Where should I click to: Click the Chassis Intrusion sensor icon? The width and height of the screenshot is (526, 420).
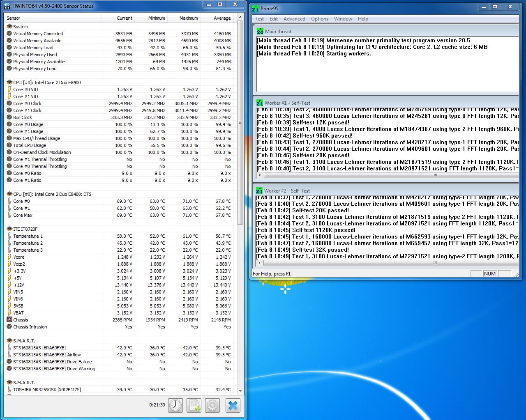coord(9,326)
